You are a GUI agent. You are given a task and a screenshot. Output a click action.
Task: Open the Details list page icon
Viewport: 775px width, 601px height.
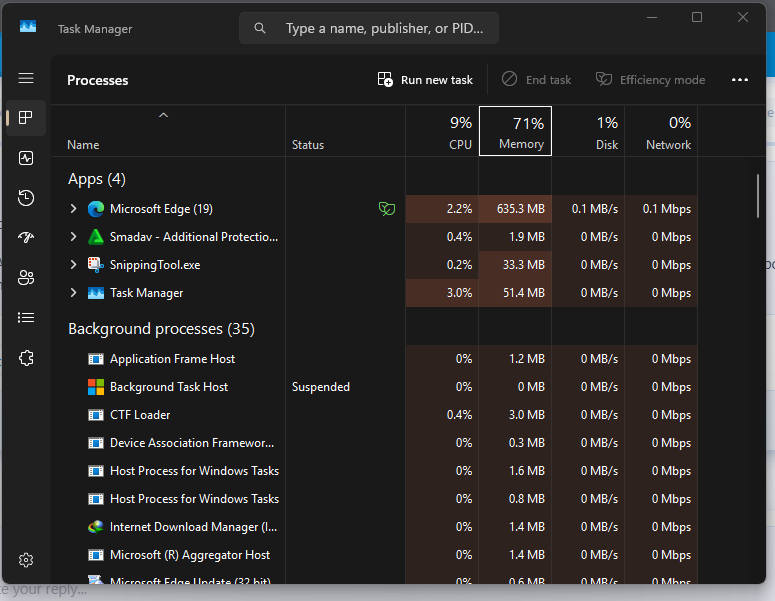coord(26,317)
